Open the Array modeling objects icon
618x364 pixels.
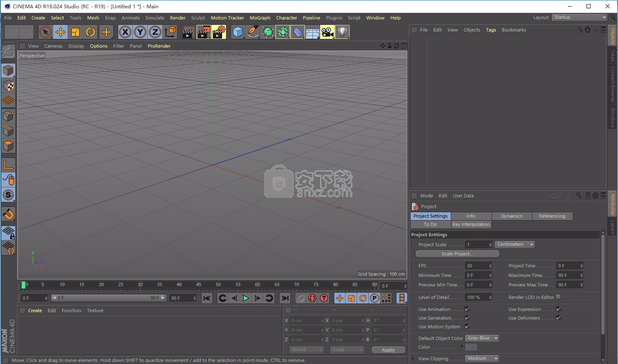282,32
